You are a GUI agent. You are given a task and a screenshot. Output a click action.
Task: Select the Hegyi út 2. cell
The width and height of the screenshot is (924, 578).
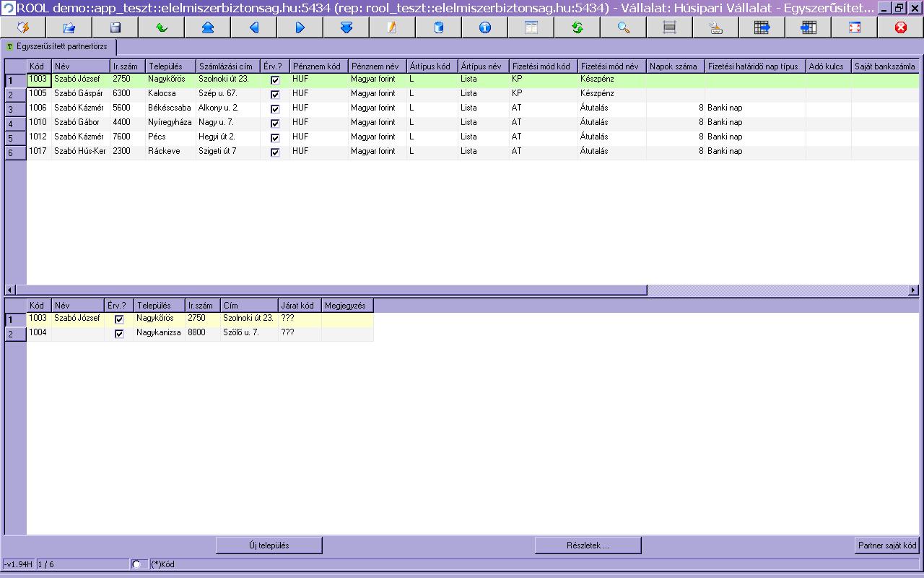(x=228, y=137)
